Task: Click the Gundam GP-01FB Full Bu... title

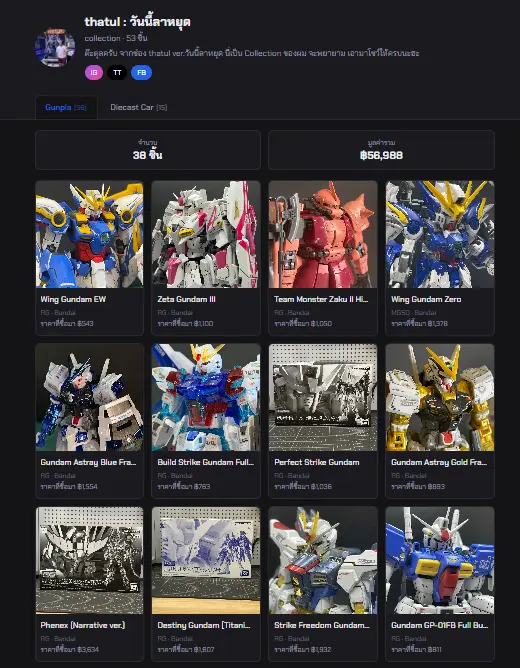Action: coord(440,625)
